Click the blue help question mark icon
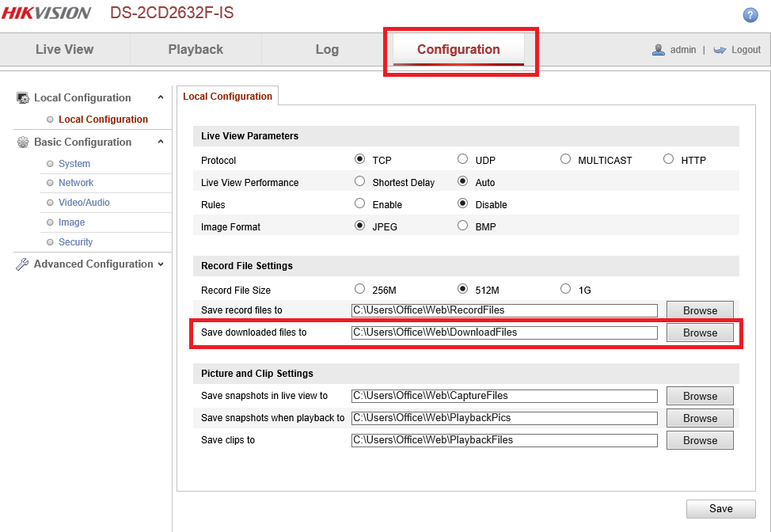The height and width of the screenshot is (532, 771). [x=750, y=15]
